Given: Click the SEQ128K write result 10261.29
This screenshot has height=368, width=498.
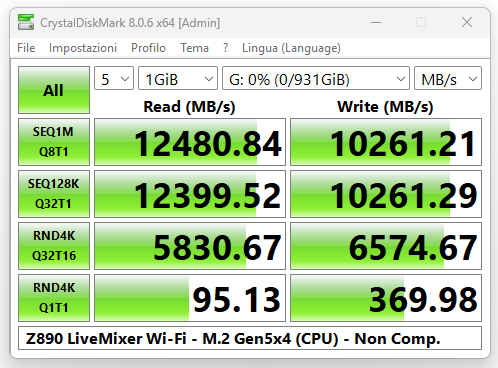Looking at the screenshot, I should coord(386,194).
